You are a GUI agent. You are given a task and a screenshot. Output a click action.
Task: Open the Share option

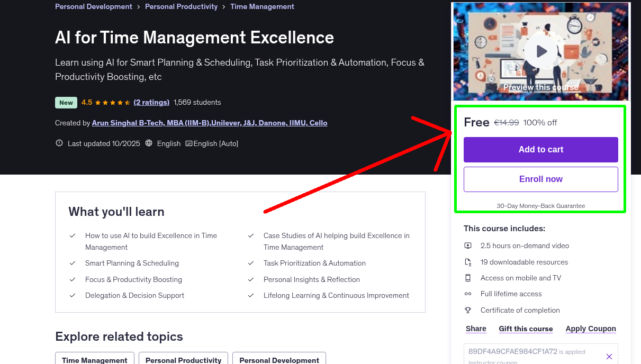tap(475, 329)
